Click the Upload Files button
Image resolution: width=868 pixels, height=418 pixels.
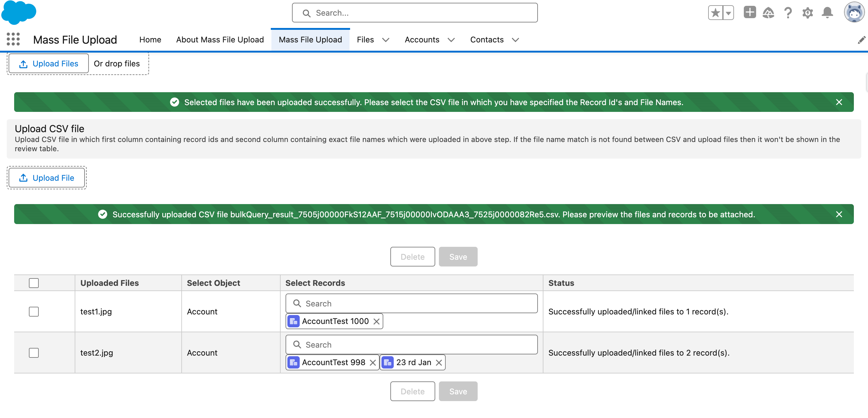(x=49, y=64)
